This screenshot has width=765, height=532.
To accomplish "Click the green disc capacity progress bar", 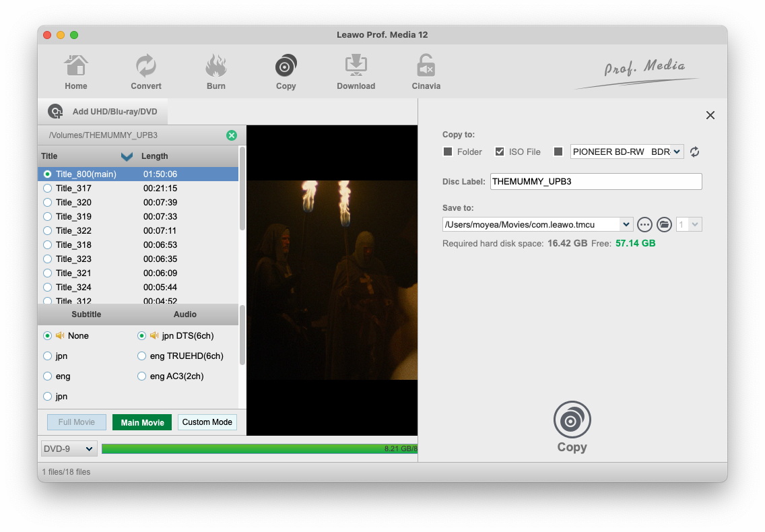I will 259,449.
